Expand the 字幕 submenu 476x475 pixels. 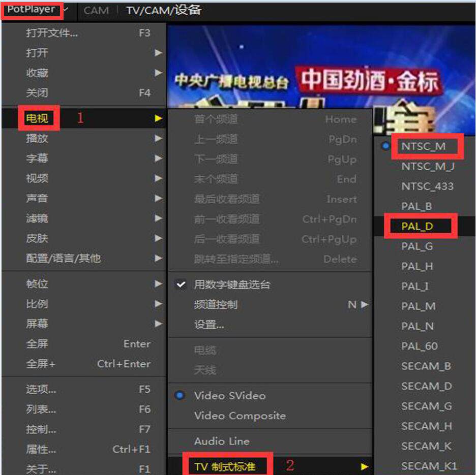click(x=84, y=159)
